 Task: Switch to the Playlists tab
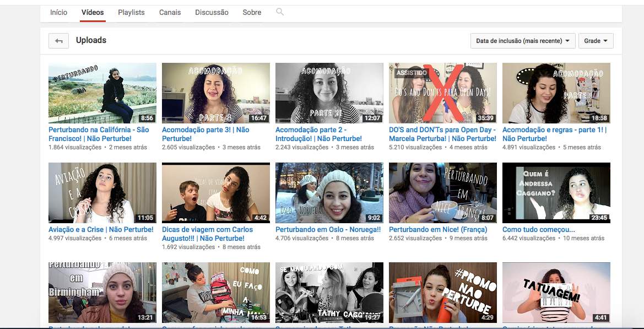pyautogui.click(x=132, y=12)
